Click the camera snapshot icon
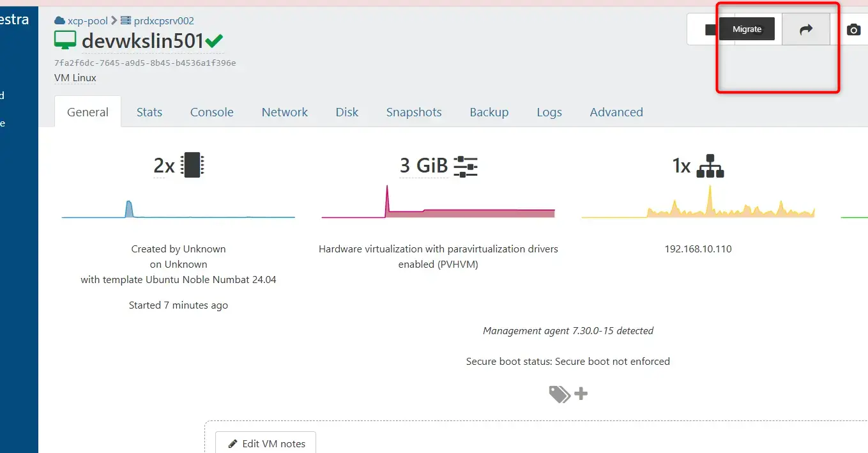The width and height of the screenshot is (868, 453). [853, 29]
